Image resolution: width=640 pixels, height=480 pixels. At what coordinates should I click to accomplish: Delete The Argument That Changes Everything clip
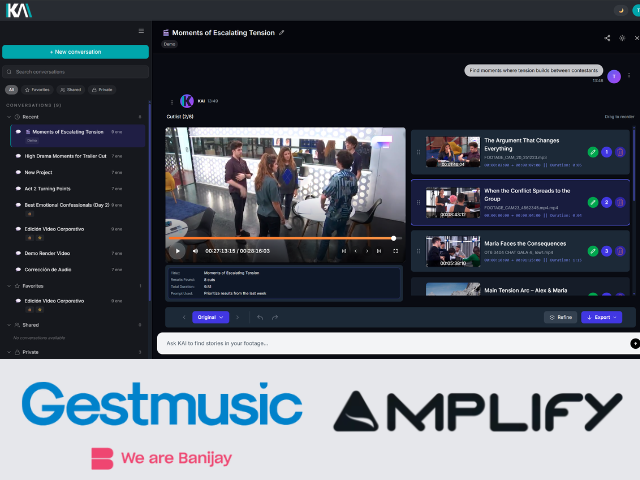pyautogui.click(x=620, y=152)
